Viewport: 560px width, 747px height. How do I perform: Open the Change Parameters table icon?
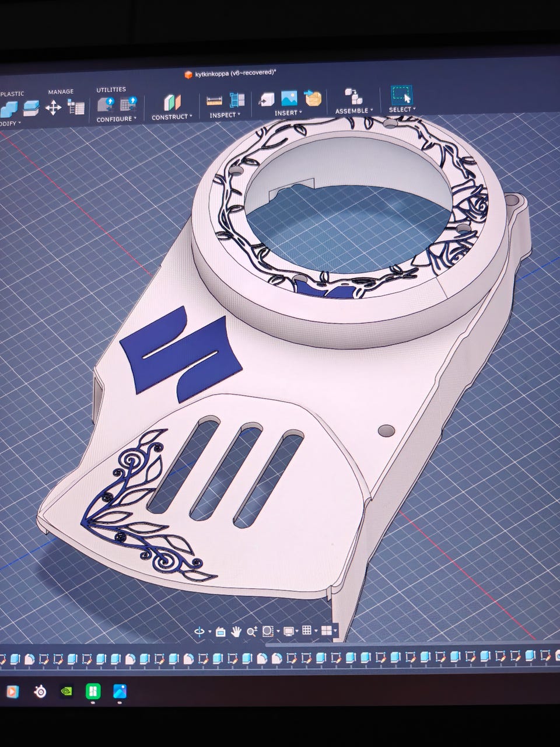pyautogui.click(x=76, y=107)
